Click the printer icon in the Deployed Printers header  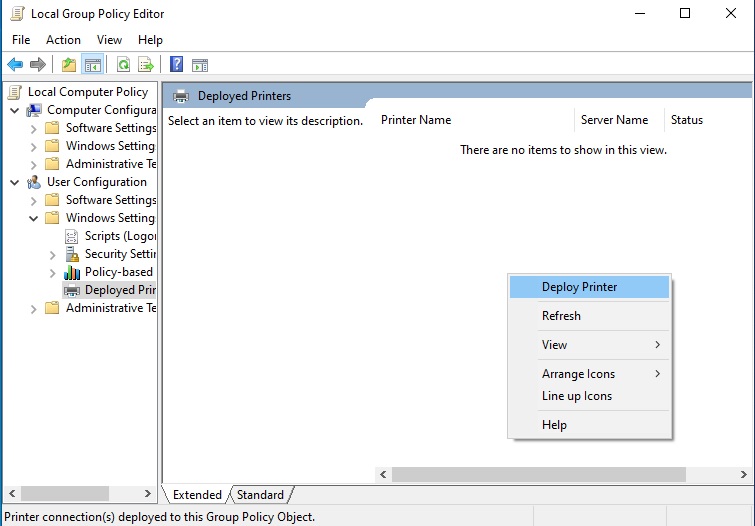181,96
